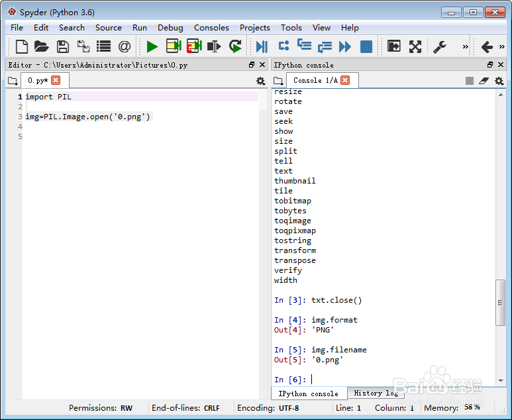The height and width of the screenshot is (420, 512).
Task: Open the Debug menu
Action: pyautogui.click(x=170, y=28)
